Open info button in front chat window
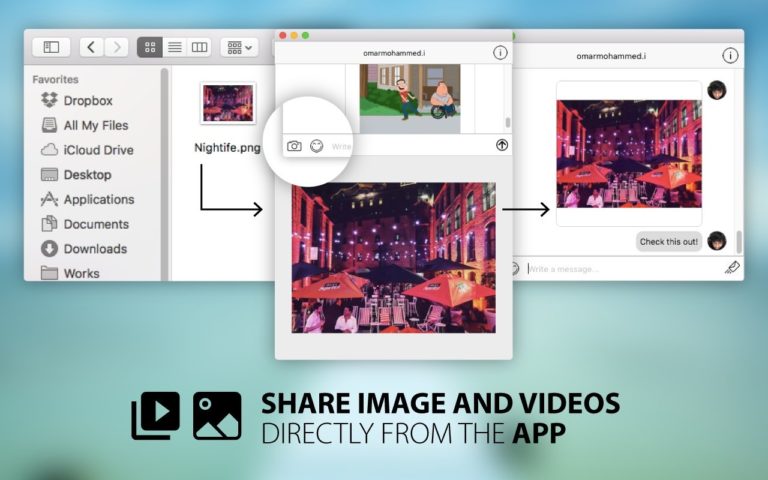 pos(500,52)
